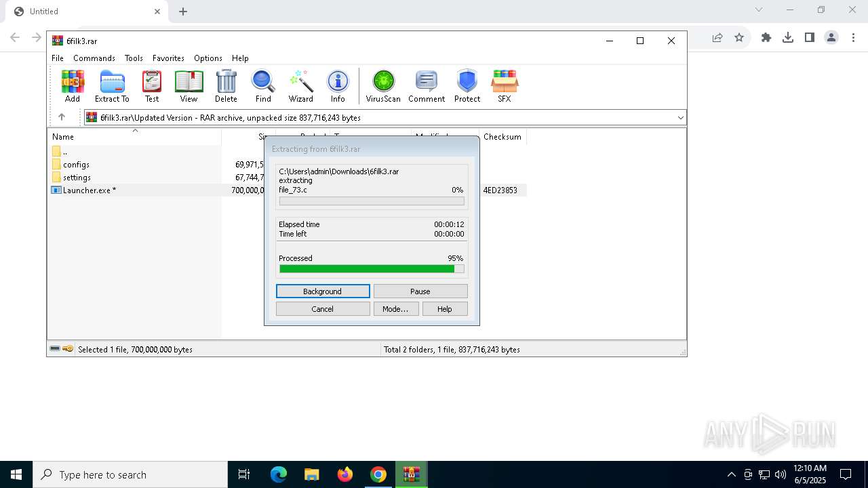This screenshot has width=868, height=488.
Task: Pause the extraction
Action: point(420,291)
